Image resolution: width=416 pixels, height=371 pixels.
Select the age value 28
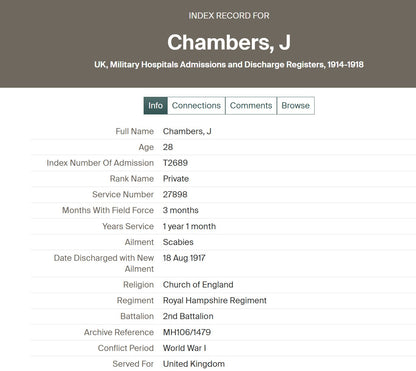pyautogui.click(x=168, y=147)
